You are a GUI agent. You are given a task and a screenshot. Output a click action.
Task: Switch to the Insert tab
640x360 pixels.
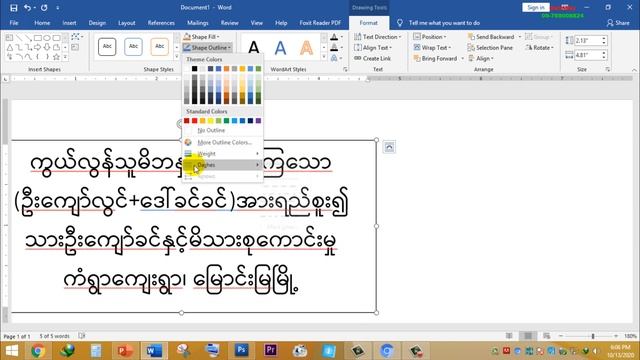click(69, 23)
